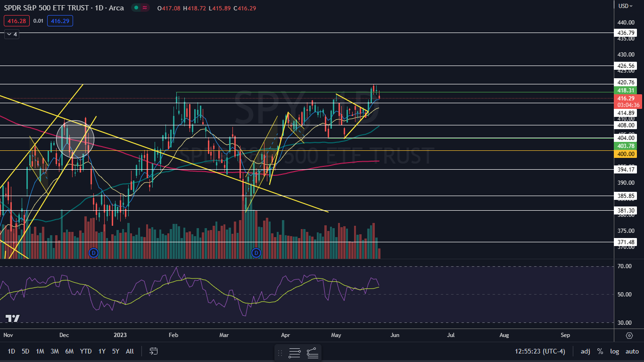
Task: Click the 408.00 price level label
Action: click(x=626, y=125)
